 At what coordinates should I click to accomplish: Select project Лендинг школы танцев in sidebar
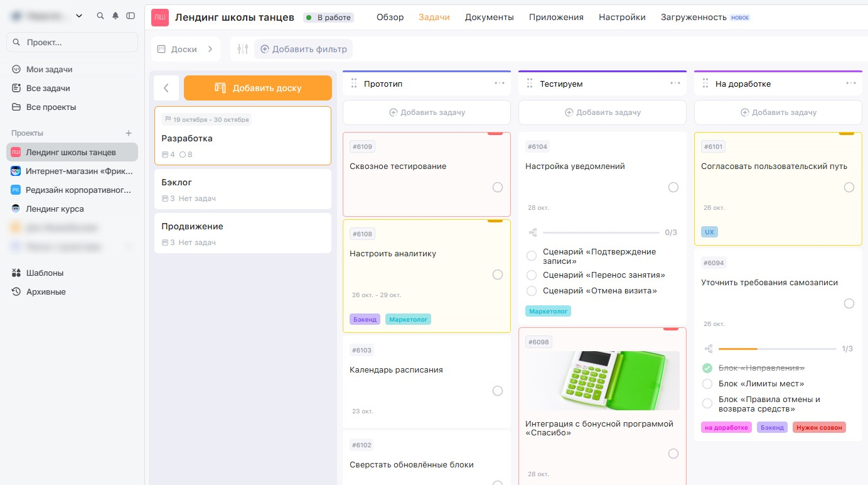tap(72, 152)
